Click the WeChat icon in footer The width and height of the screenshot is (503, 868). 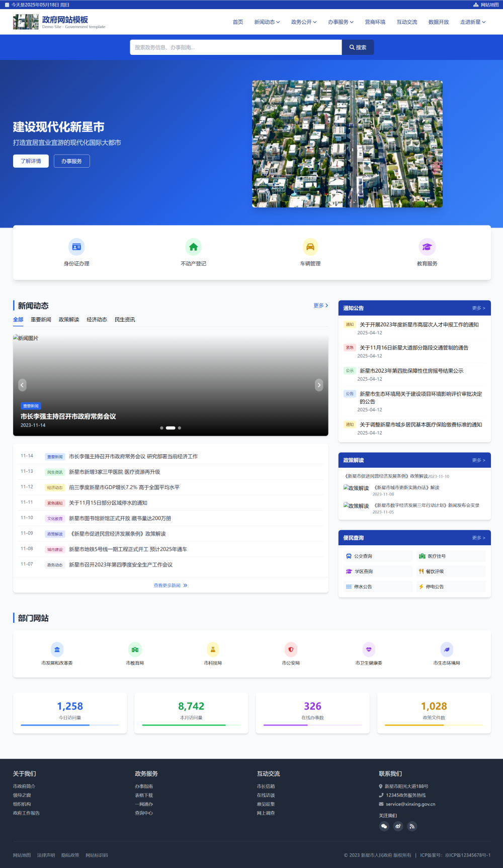pyautogui.click(x=384, y=826)
